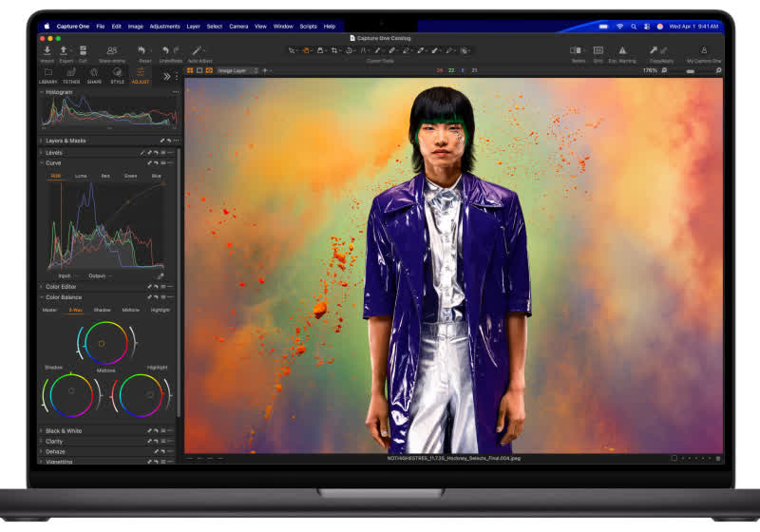Expand the Black & White panel
The height and width of the screenshot is (532, 760).
64,431
